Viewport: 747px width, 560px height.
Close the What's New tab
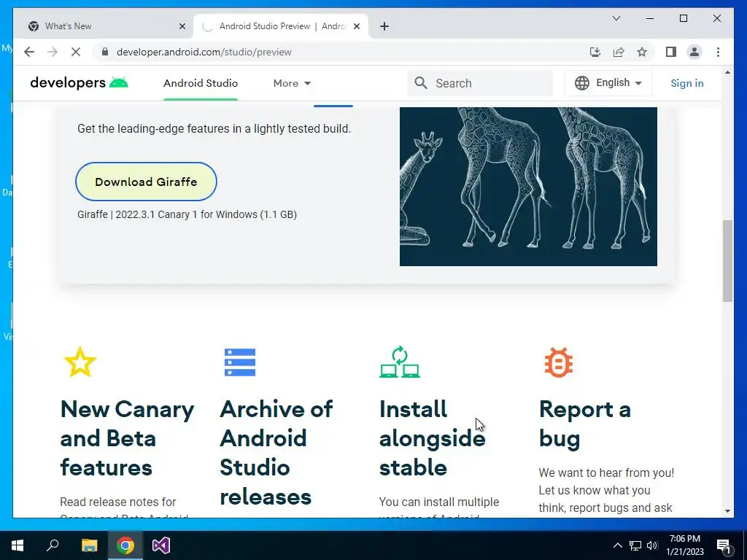pos(182,26)
